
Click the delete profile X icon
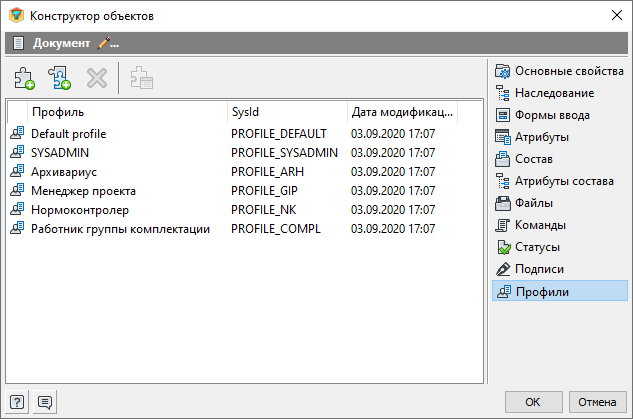(x=97, y=78)
